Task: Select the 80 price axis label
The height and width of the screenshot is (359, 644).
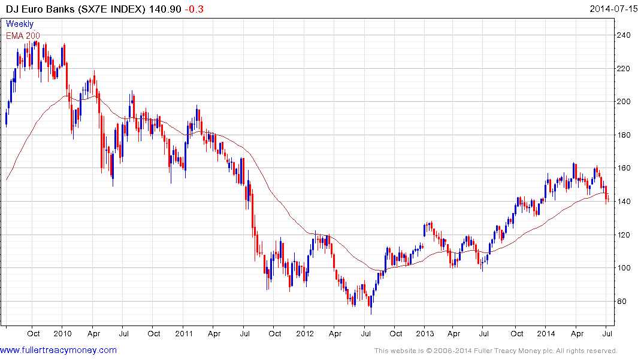Action: tap(621, 302)
